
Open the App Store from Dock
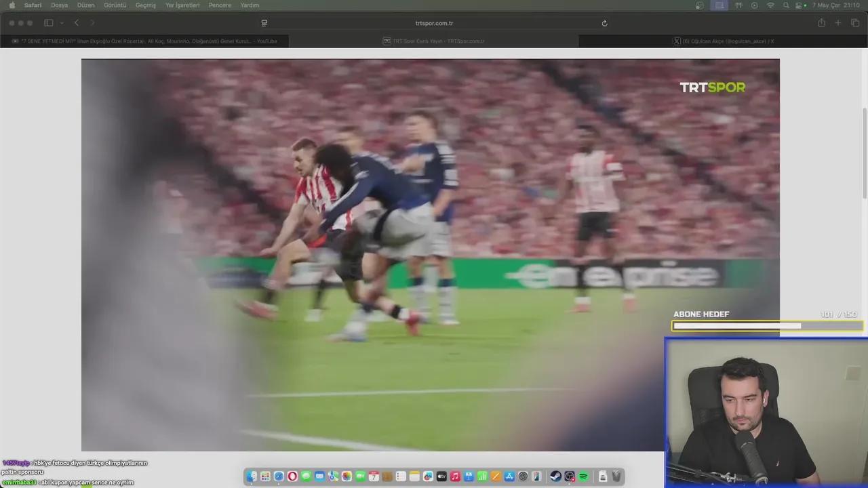[x=509, y=476]
